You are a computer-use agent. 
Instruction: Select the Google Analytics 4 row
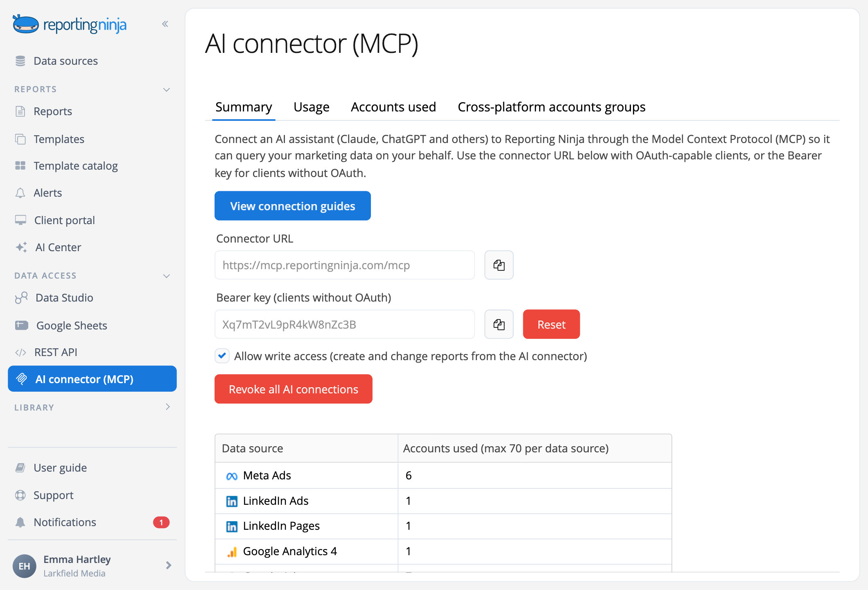[443, 551]
